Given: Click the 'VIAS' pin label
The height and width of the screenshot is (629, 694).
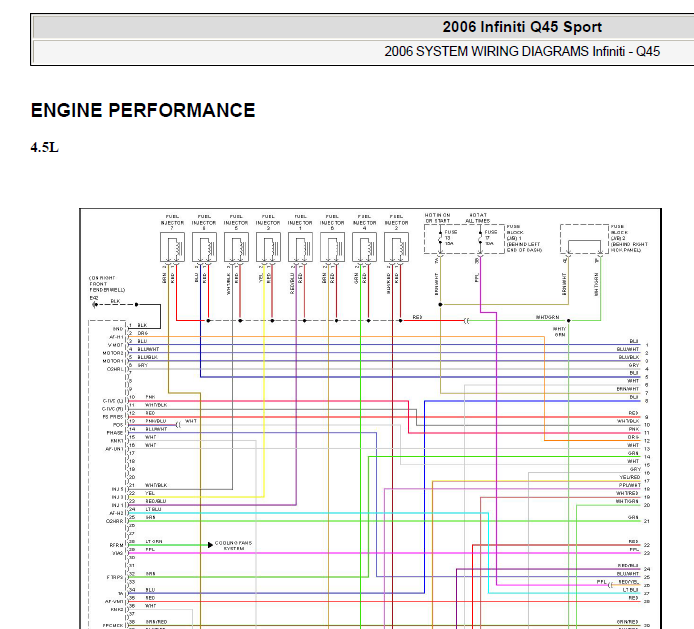Looking at the screenshot, I should coord(118,553).
